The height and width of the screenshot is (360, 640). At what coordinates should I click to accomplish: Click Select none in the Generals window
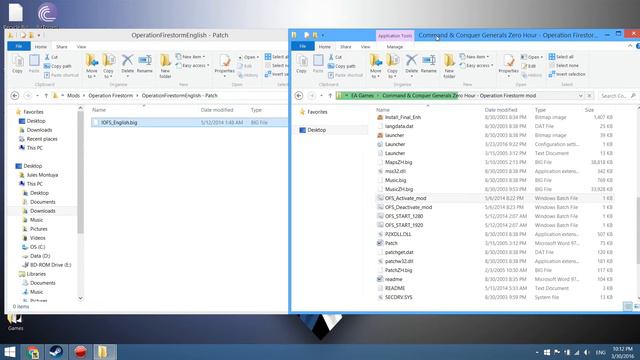(564, 65)
